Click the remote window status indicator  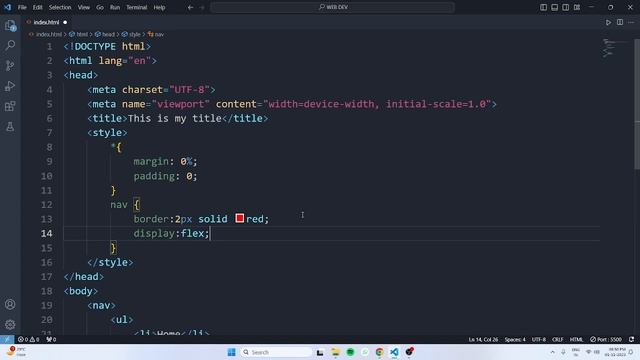point(7,339)
